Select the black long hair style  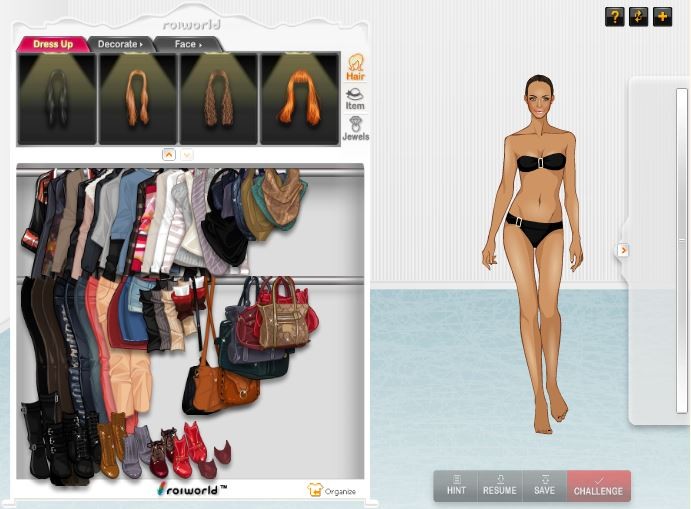(x=57, y=99)
